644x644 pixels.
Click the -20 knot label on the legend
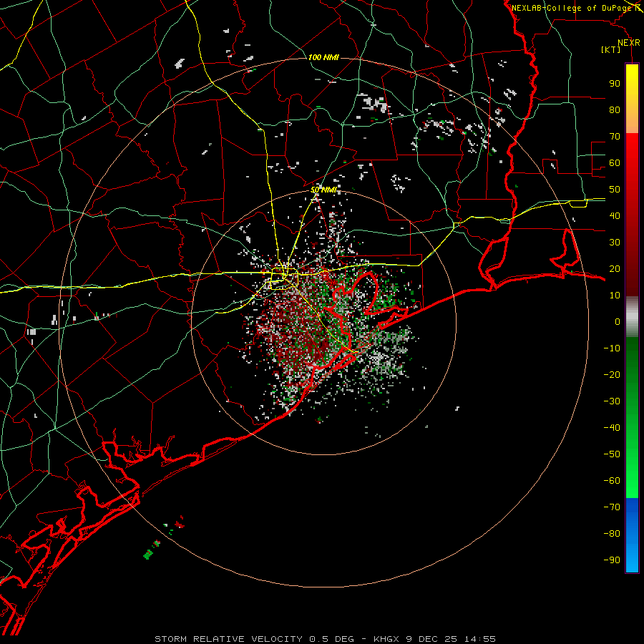[612, 374]
